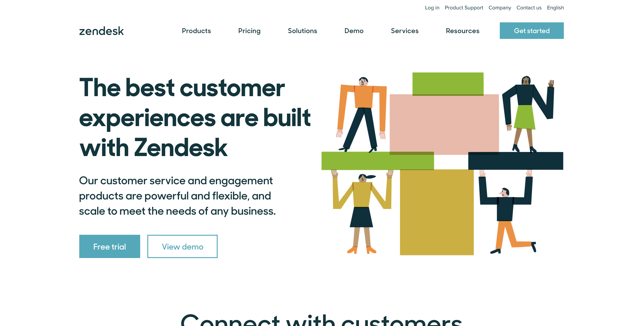Click the Resources menu item
Screen dimensions: 644x326
pyautogui.click(x=463, y=31)
